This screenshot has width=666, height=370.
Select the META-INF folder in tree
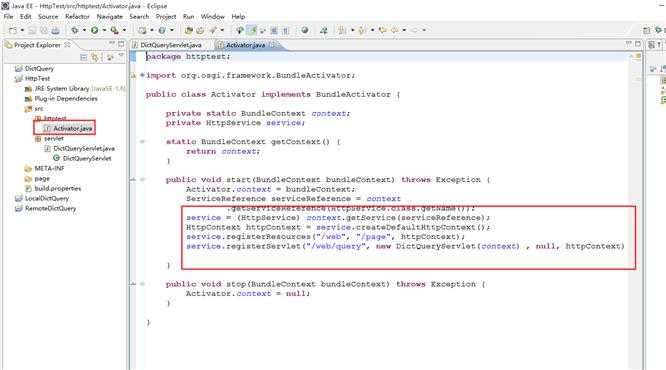(x=49, y=169)
